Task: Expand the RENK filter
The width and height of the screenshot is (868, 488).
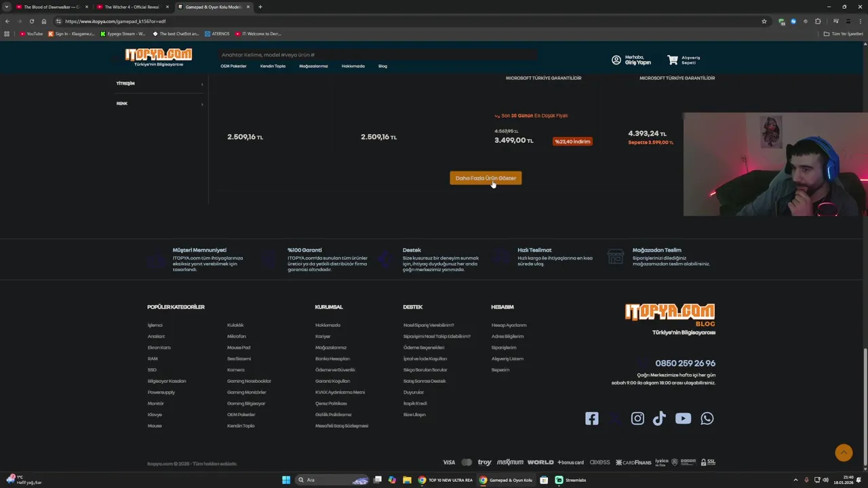Action: (159, 104)
